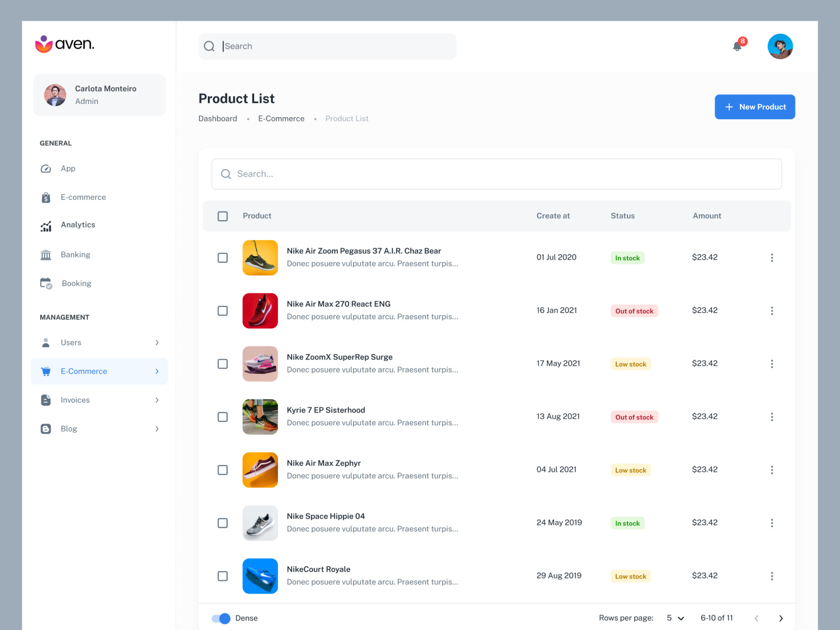
Task: Click Low stock badge for NikeCourt Royale
Action: pyautogui.click(x=631, y=576)
